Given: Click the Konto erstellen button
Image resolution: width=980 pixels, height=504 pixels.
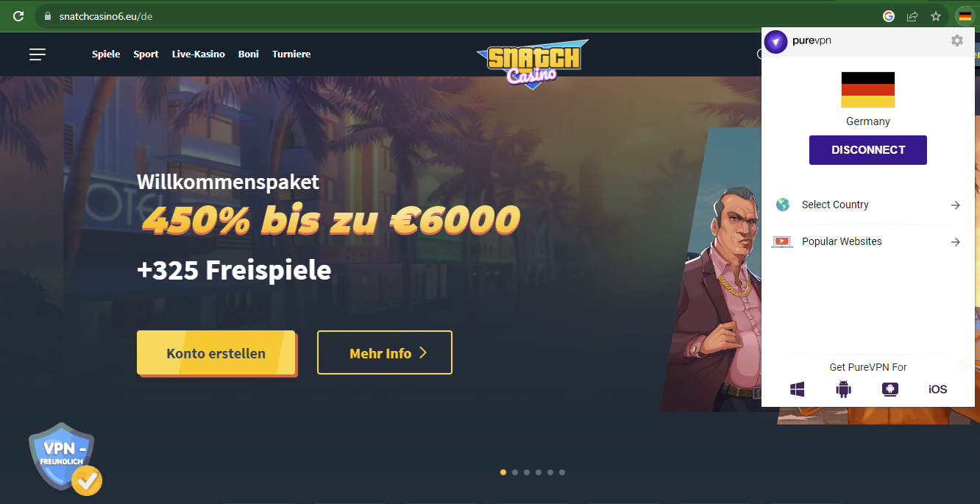Looking at the screenshot, I should coord(216,352).
